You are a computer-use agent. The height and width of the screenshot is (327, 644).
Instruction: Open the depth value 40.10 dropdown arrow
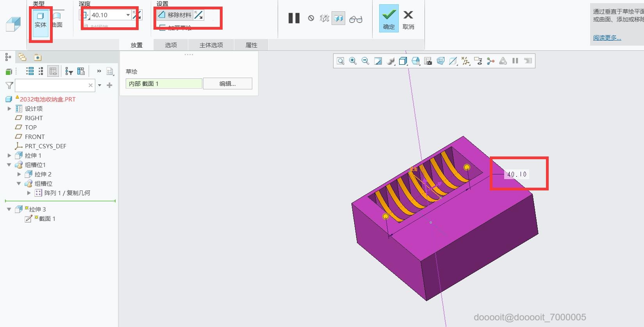[128, 15]
